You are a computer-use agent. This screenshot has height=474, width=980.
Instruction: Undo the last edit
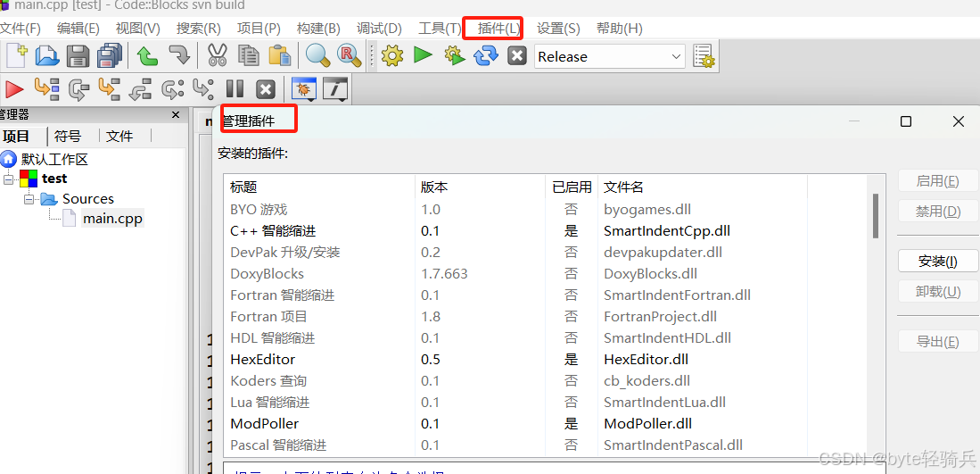coord(147,56)
